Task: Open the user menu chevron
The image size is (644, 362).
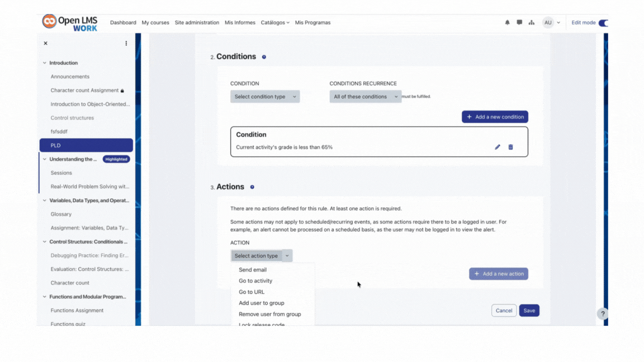Action: point(558,22)
